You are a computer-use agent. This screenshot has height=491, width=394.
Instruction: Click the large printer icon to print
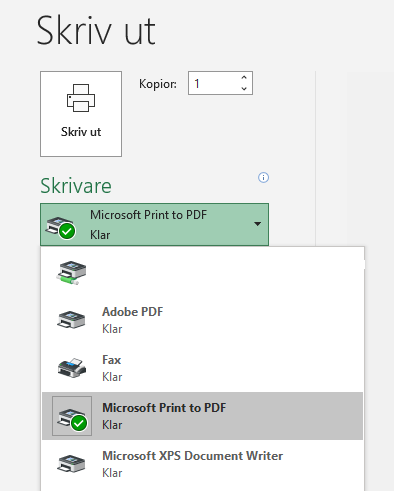point(81,98)
